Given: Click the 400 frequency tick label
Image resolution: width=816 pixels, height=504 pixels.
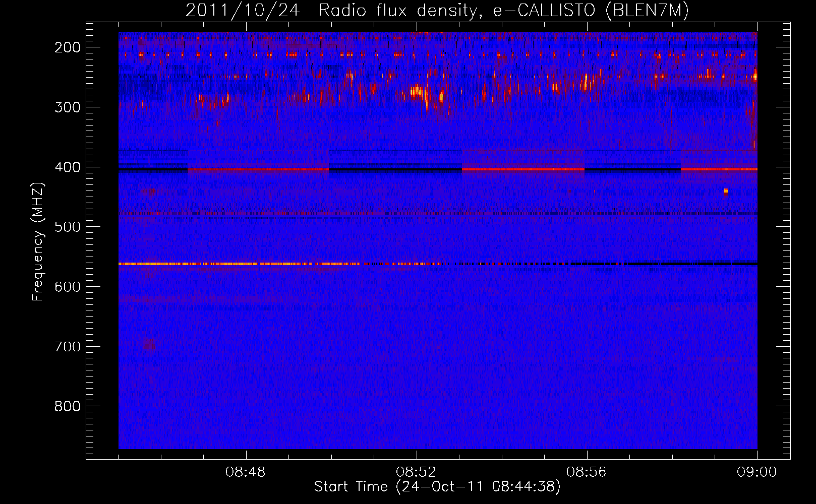Looking at the screenshot, I should [x=68, y=167].
